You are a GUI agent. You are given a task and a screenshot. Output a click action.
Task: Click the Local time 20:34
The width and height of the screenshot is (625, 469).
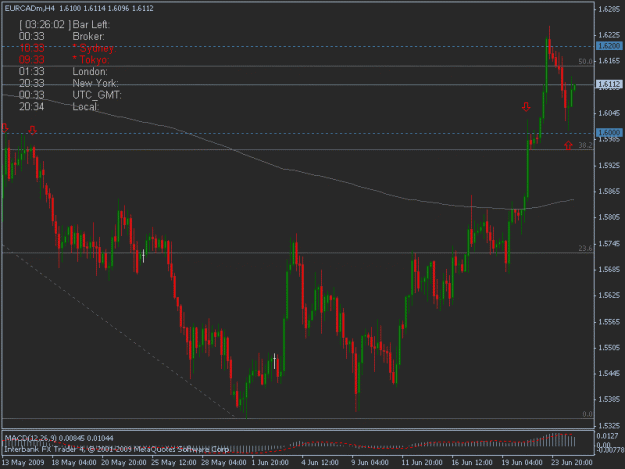[x=31, y=107]
